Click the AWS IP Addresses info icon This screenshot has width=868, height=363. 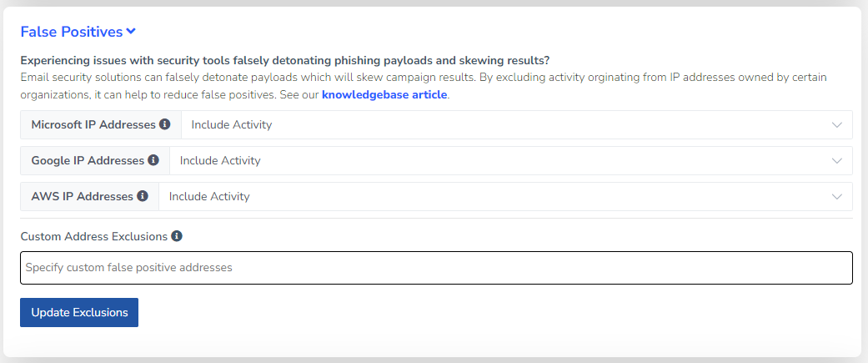click(x=143, y=195)
